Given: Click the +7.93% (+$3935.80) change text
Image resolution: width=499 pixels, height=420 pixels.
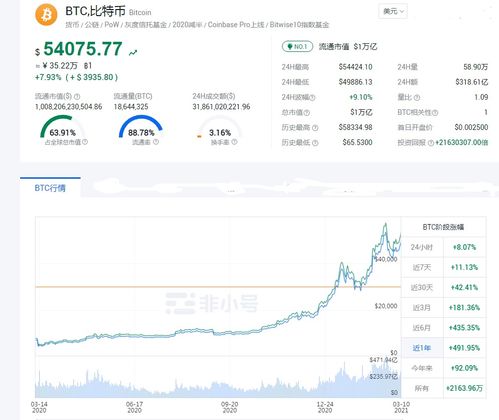Looking at the screenshot, I should click(x=76, y=77).
